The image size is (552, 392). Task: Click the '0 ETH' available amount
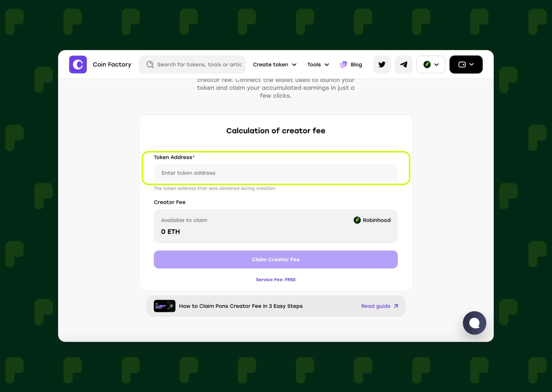[170, 232]
